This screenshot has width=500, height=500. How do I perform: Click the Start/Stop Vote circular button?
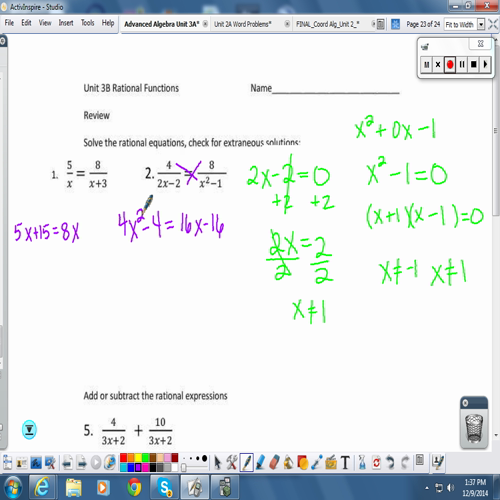pos(96,463)
